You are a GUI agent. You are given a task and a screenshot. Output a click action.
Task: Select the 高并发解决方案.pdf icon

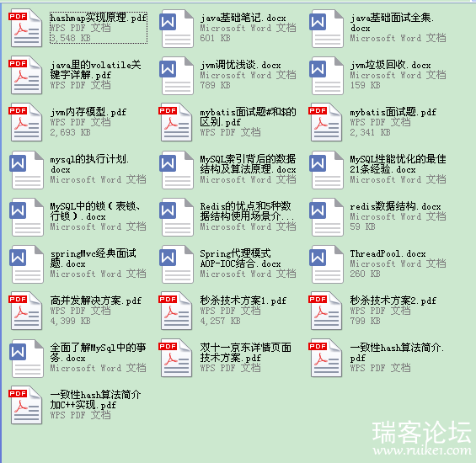(x=25, y=311)
